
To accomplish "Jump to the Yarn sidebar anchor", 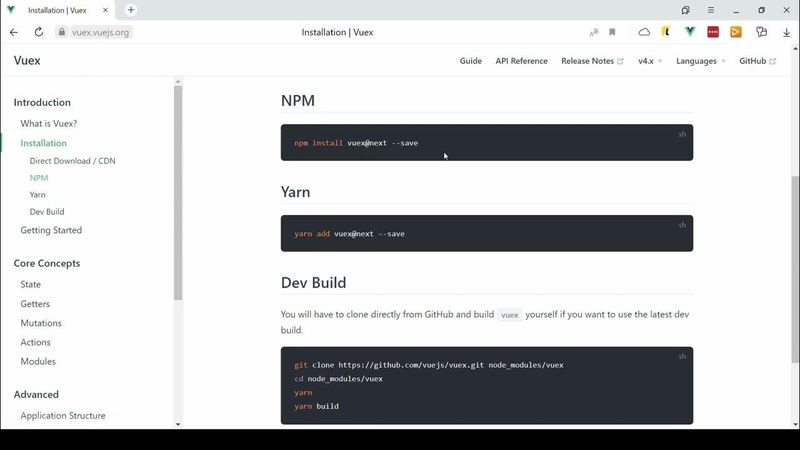I will pyautogui.click(x=37, y=194).
